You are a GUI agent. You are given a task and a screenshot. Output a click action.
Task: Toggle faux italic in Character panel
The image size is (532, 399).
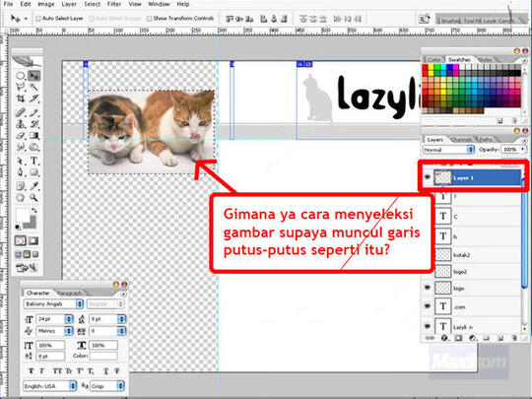(42, 371)
